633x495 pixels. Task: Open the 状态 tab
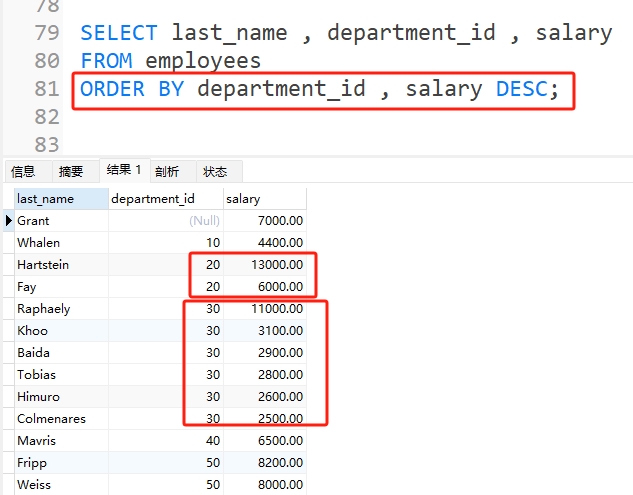[x=215, y=172]
